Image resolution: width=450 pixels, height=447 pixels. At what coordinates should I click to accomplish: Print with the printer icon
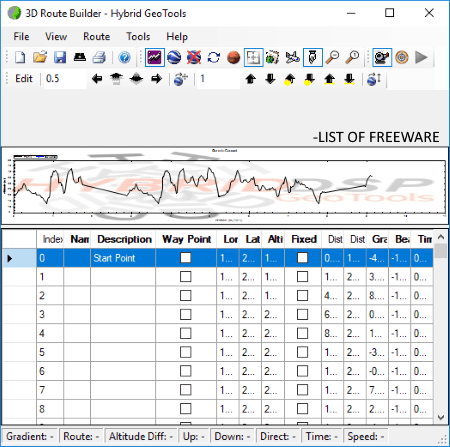point(99,57)
